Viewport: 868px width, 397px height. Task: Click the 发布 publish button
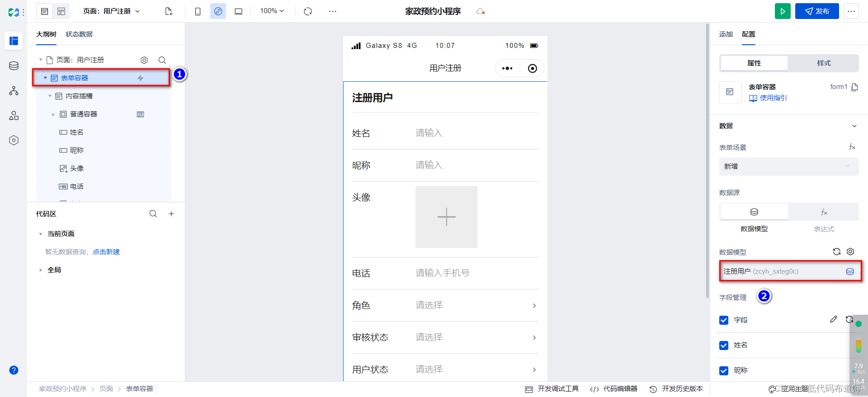817,11
